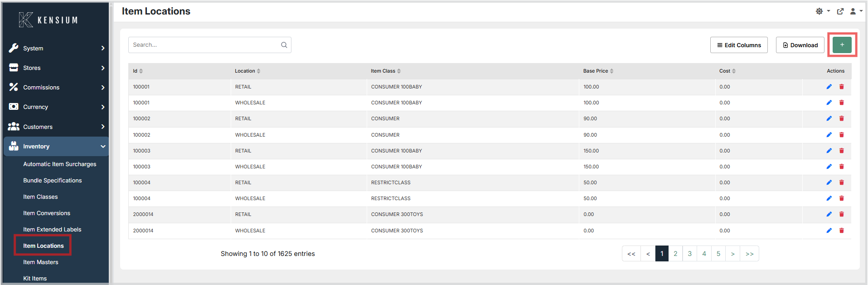This screenshot has height=285, width=868.
Task: Edit the 100001 RETAIL row with pencil icon
Action: 829,87
